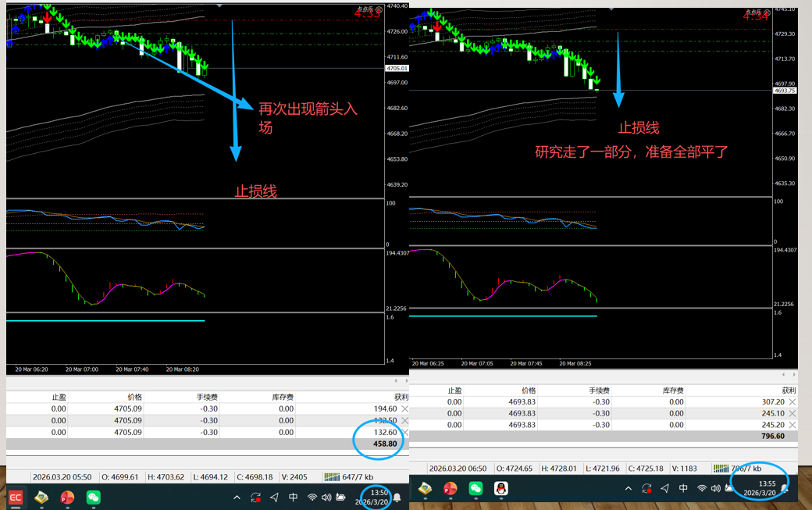812x510 pixels.
Task: Select price 4693.83 in the 307.20 row
Action: (x=522, y=401)
